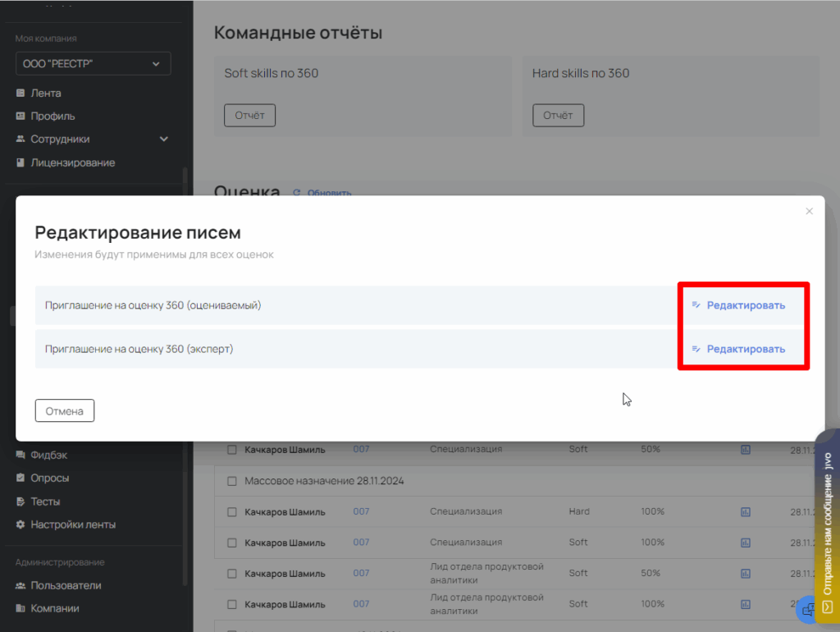Click the blue chat bubble icon
This screenshot has height=632, width=840.
click(x=808, y=609)
